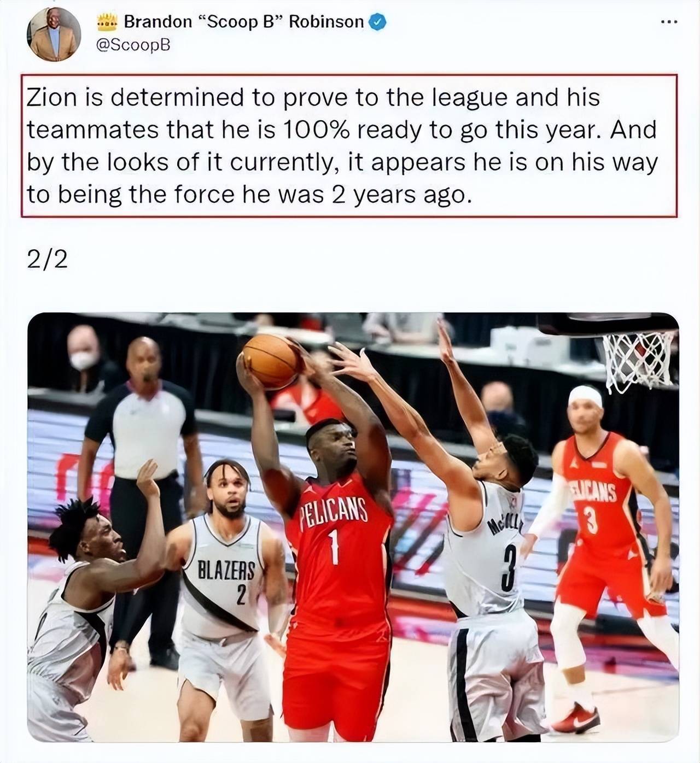Select the tweet text beginning "Zion is determined"

pyautogui.click(x=349, y=145)
